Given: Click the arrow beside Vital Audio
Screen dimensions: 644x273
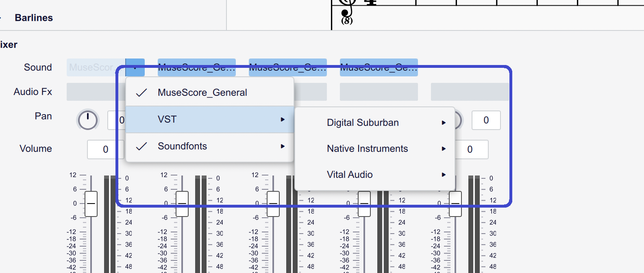Looking at the screenshot, I should coord(444,175).
